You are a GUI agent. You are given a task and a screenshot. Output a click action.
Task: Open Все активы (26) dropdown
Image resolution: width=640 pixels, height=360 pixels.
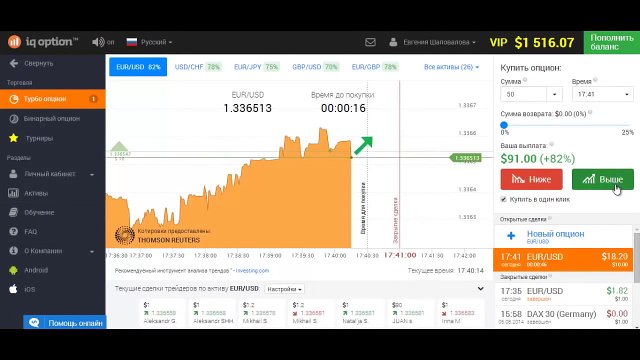click(x=451, y=67)
